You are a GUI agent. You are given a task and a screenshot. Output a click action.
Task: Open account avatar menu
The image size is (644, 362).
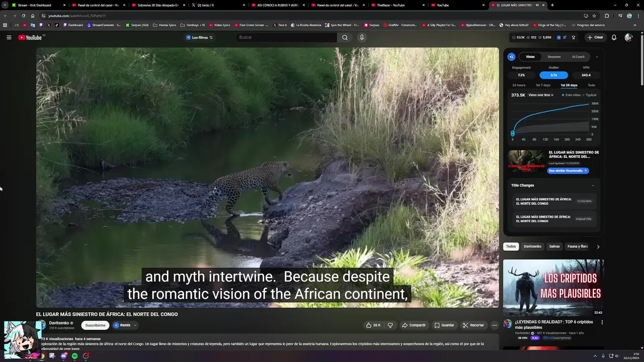coord(628,37)
